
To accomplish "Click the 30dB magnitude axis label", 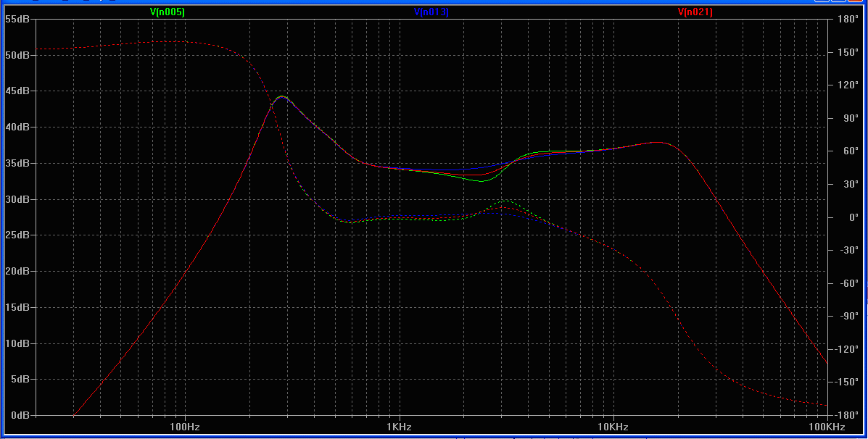I will [x=17, y=200].
